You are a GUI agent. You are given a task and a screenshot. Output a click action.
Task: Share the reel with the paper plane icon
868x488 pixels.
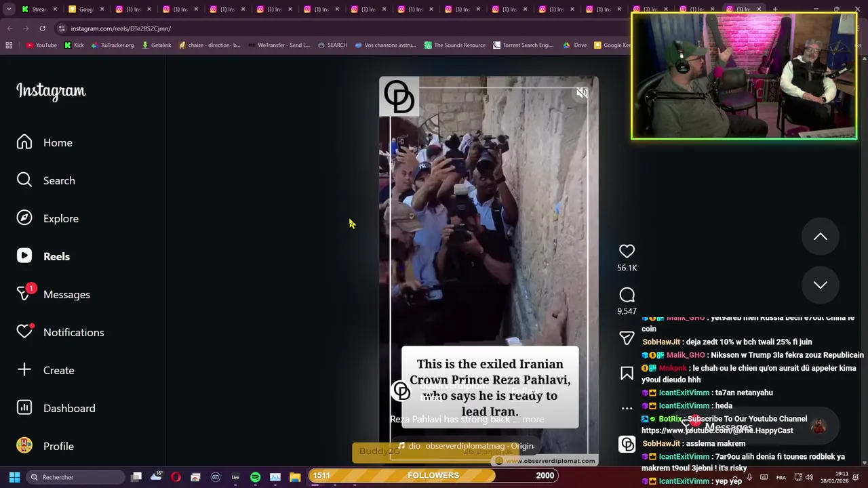tap(627, 338)
